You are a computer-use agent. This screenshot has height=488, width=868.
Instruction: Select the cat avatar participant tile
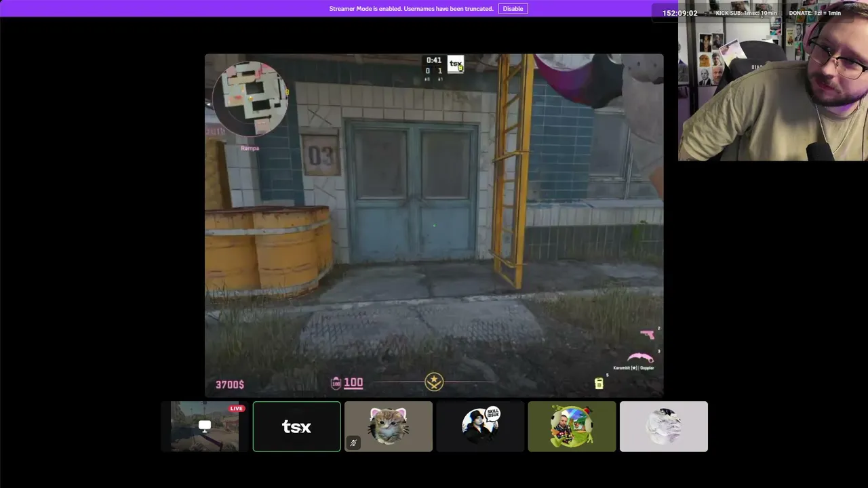coord(389,426)
